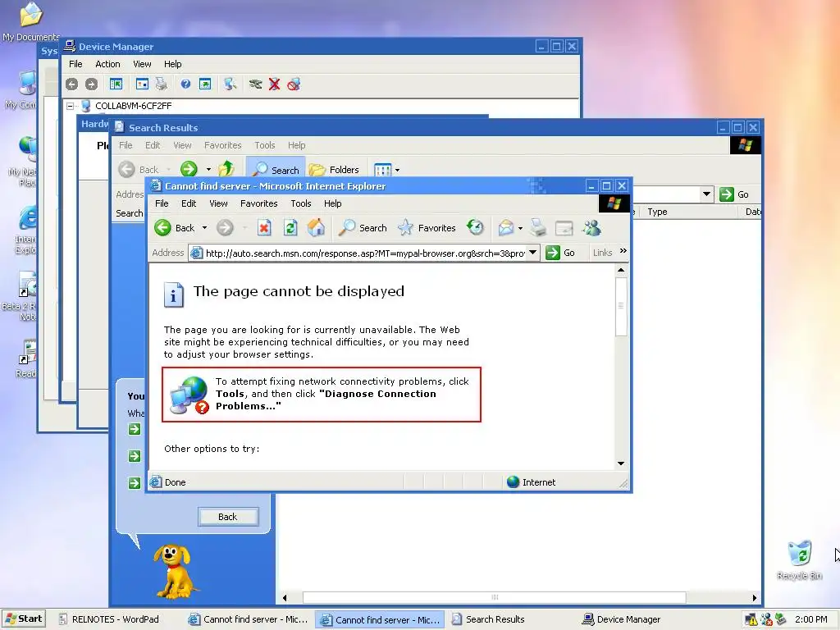The image size is (840, 630).
Task: Click the Start button
Action: coord(24,619)
